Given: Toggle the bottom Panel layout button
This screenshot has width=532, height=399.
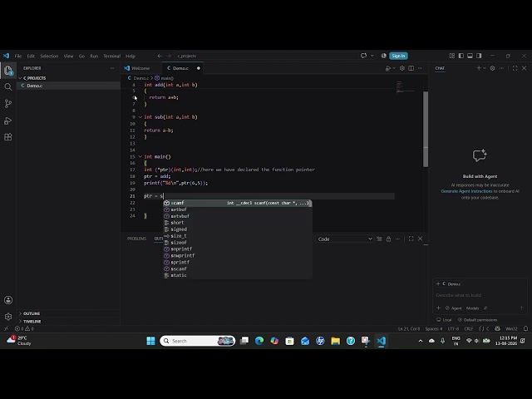Looking at the screenshot, I should pyautogui.click(x=470, y=56).
